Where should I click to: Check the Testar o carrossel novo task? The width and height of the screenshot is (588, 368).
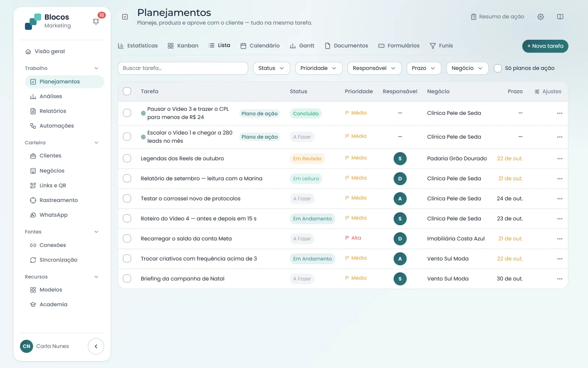click(x=127, y=198)
